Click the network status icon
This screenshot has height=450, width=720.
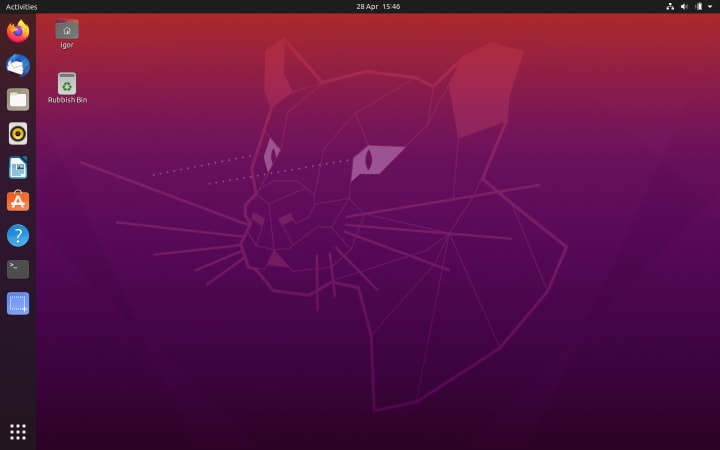click(670, 6)
